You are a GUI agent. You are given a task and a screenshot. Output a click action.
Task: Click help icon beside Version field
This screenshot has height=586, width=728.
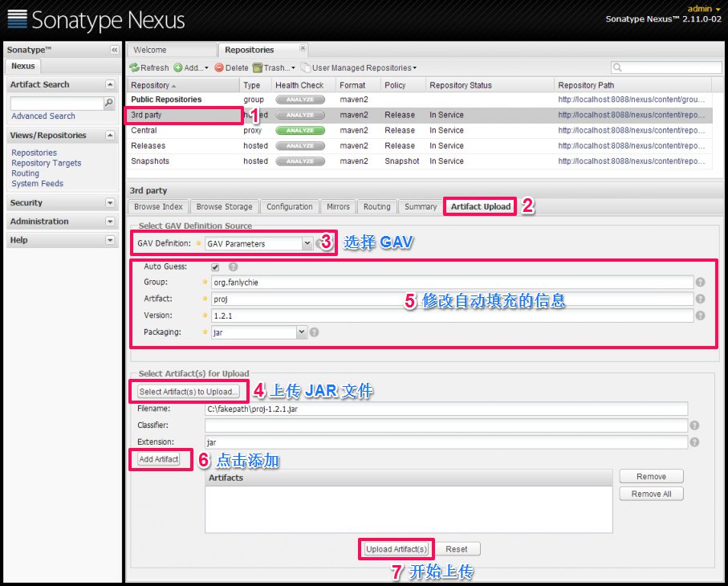[x=700, y=315]
